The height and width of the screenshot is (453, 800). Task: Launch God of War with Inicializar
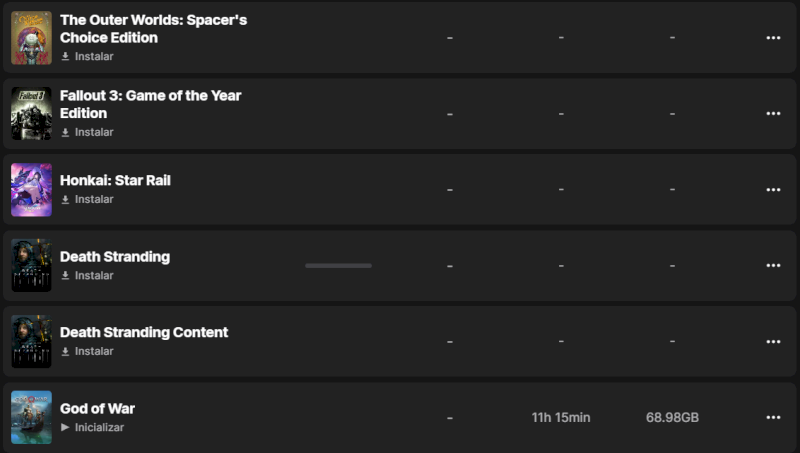pyautogui.click(x=99, y=427)
